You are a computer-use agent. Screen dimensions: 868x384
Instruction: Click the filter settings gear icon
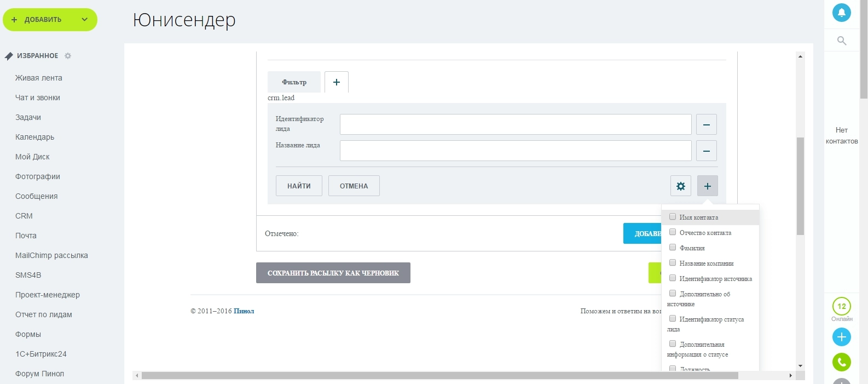pyautogui.click(x=680, y=186)
